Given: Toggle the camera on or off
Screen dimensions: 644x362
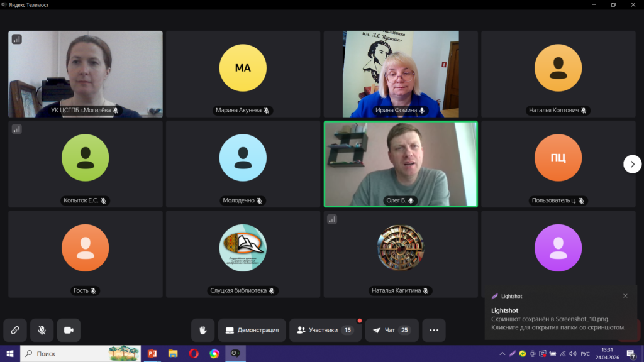Looking at the screenshot, I should pyautogui.click(x=69, y=330).
